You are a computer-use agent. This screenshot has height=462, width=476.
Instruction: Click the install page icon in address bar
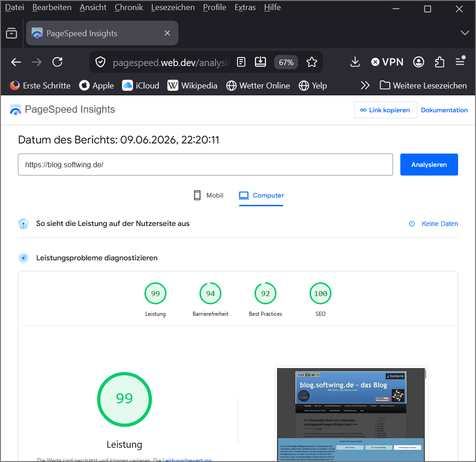260,62
